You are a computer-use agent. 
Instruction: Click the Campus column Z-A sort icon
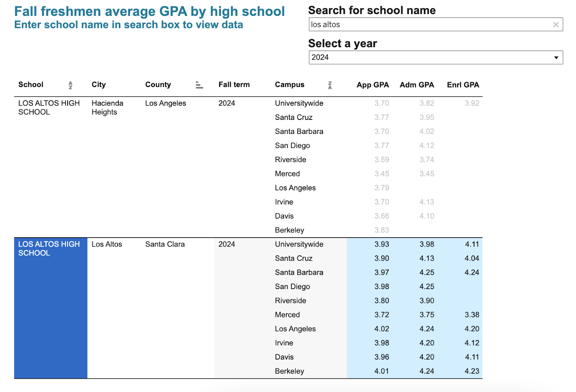330,85
